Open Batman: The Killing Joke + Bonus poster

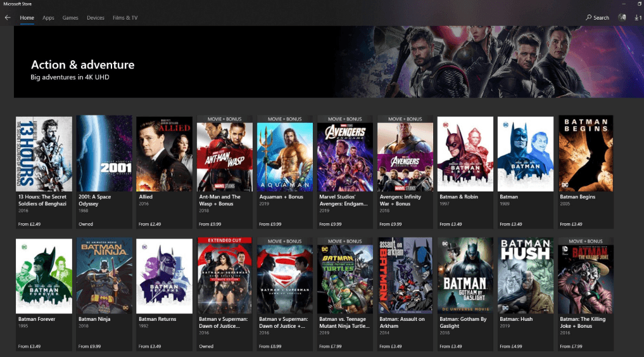point(586,276)
